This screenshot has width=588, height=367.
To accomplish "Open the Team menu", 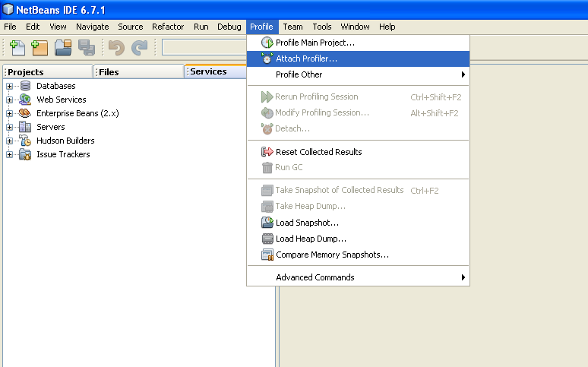I will click(293, 27).
